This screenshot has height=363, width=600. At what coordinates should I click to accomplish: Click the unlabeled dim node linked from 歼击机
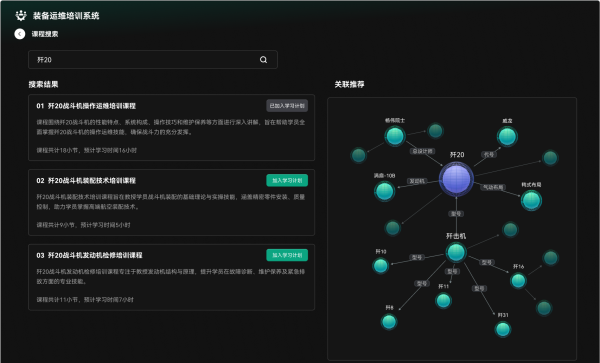[510, 230]
